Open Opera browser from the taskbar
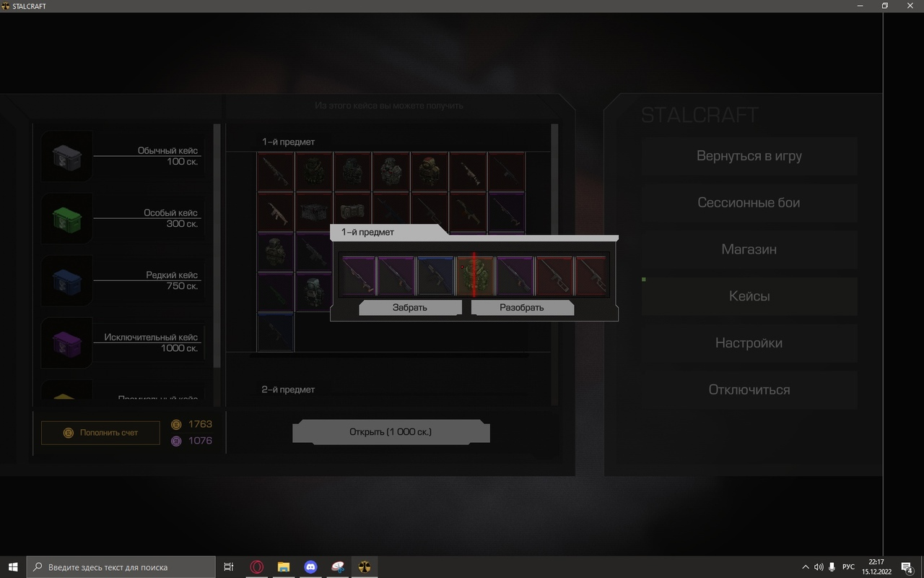The height and width of the screenshot is (578, 924). 256,567
